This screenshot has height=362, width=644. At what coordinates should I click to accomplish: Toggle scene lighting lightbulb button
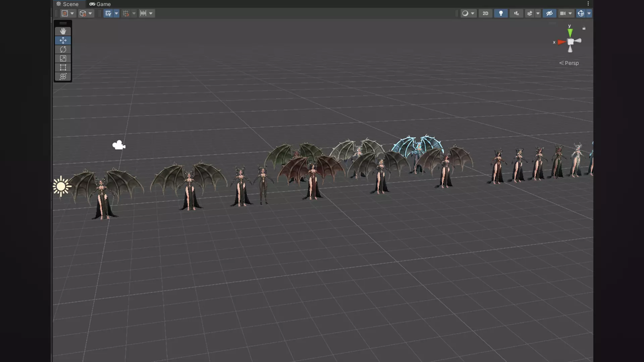[x=501, y=13]
